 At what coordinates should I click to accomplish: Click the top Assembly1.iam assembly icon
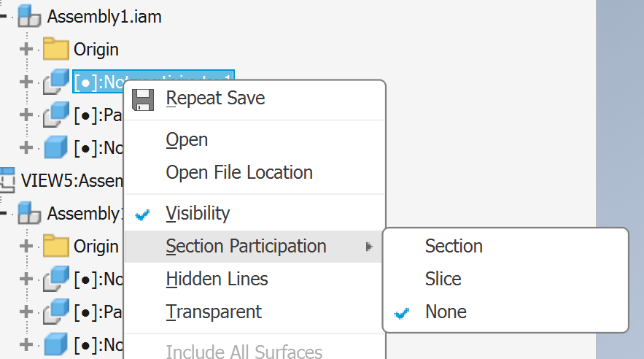[x=29, y=17]
